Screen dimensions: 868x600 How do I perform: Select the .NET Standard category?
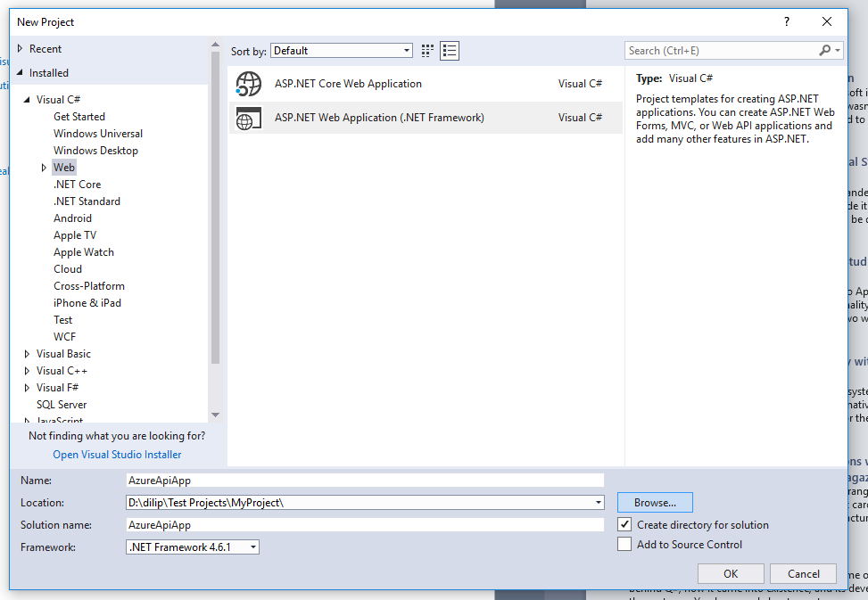(87, 201)
